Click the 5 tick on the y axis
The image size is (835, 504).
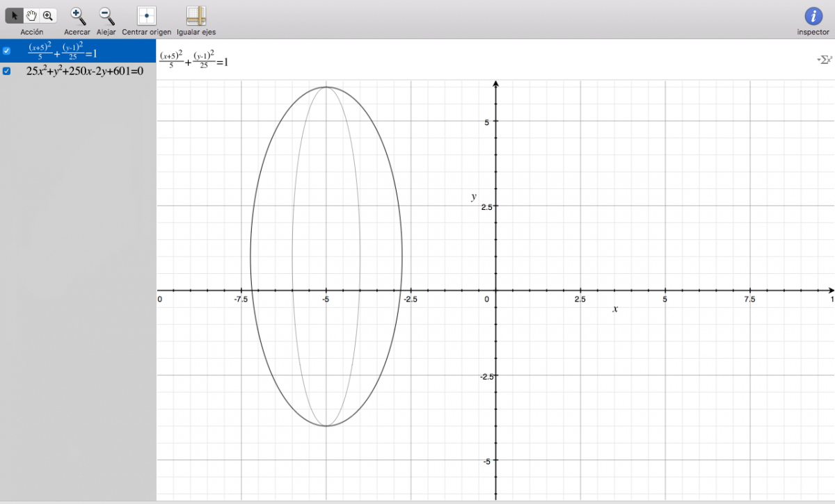486,122
